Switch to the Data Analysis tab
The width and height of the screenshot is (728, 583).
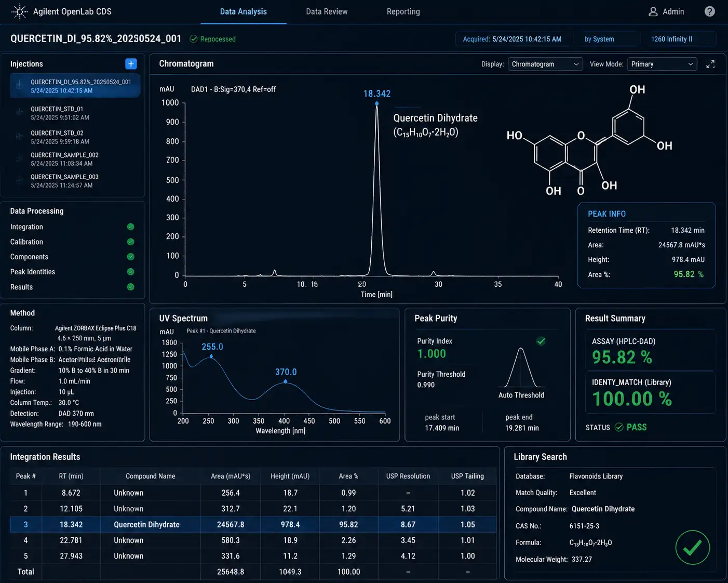point(243,11)
